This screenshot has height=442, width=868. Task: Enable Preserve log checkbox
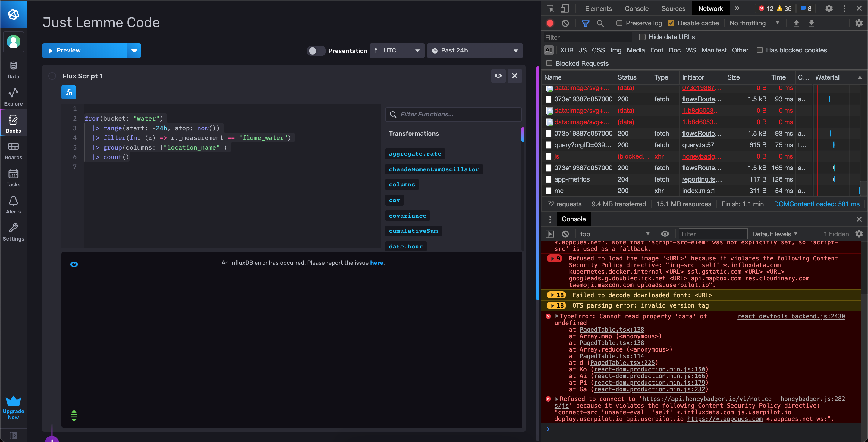(619, 23)
